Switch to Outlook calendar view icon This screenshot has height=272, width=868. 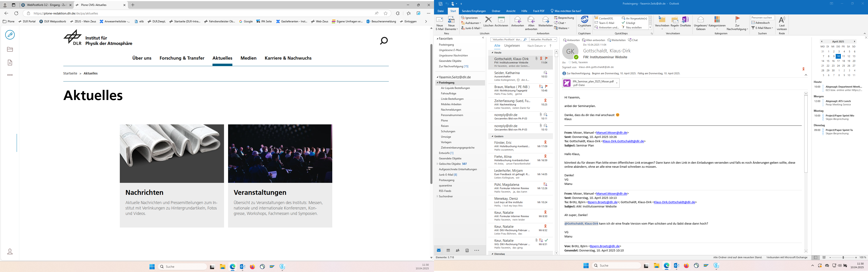[x=448, y=251]
